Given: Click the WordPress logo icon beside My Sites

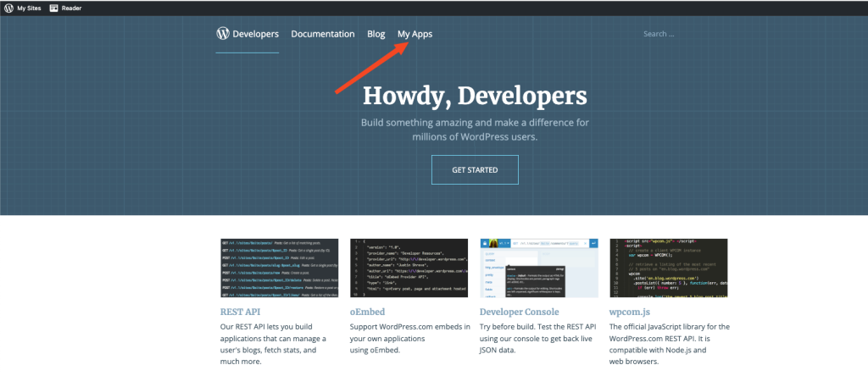Looking at the screenshot, I should click(x=8, y=8).
